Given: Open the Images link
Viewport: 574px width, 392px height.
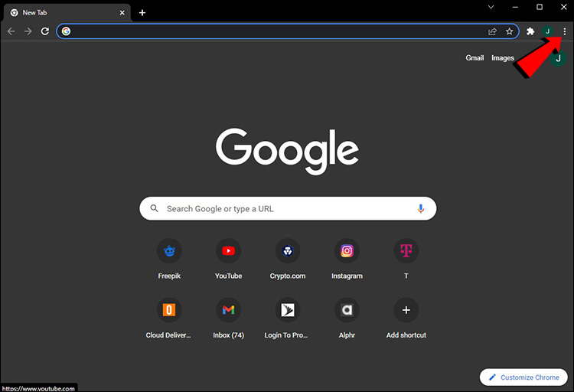Looking at the screenshot, I should (x=503, y=58).
